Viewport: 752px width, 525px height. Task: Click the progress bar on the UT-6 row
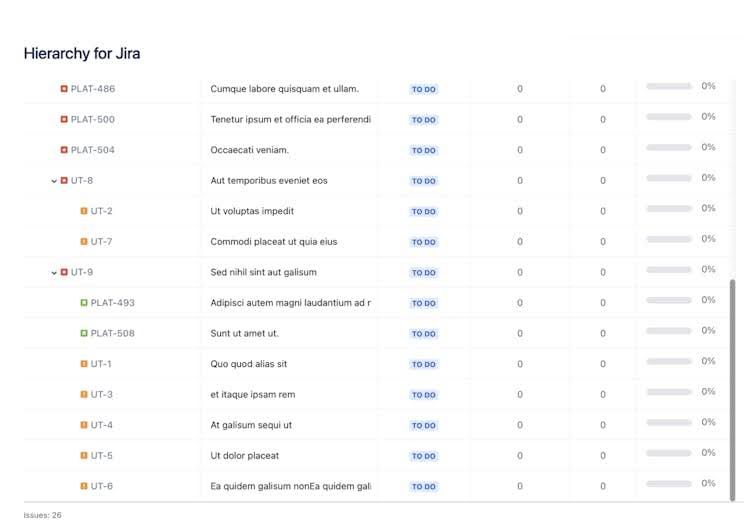(669, 484)
